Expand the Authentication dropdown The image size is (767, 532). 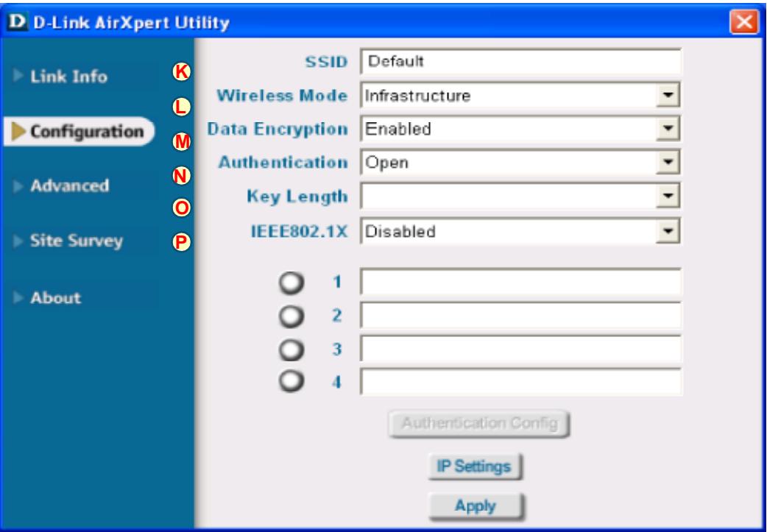668,163
